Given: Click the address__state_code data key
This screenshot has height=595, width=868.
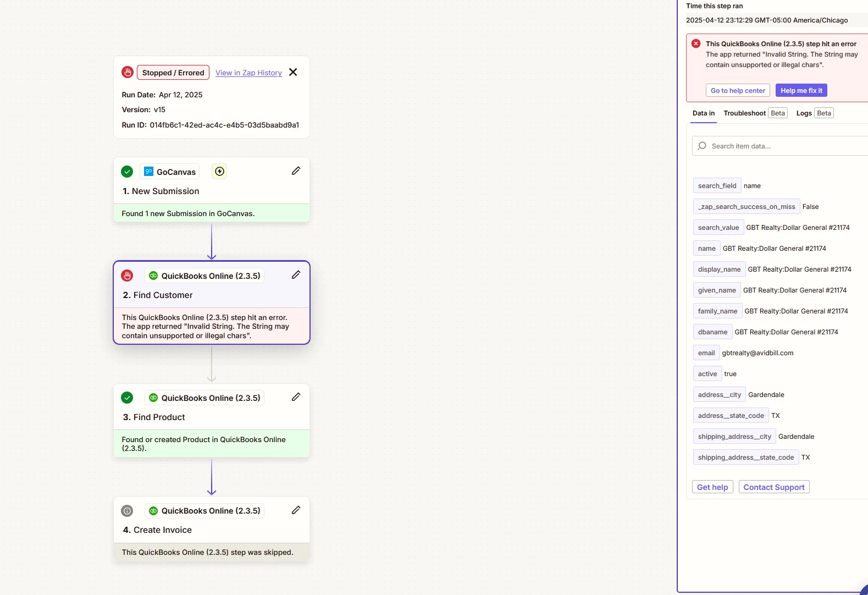Looking at the screenshot, I should pos(731,416).
